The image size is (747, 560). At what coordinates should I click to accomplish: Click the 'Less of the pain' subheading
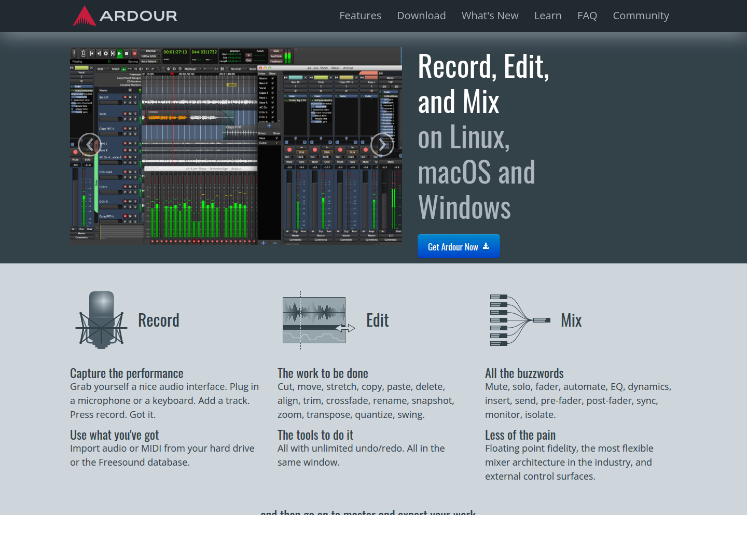[520, 435]
